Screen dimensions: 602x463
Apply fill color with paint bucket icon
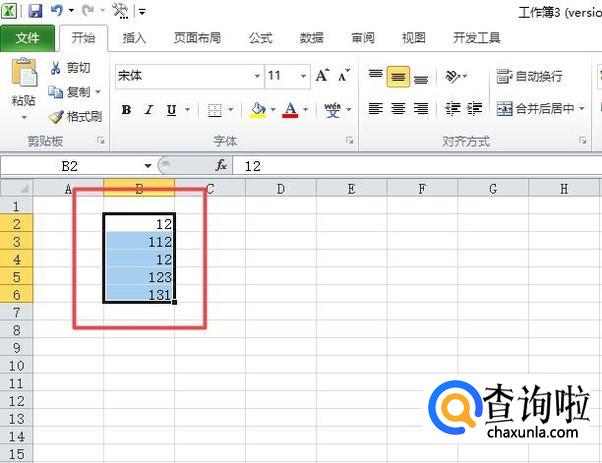pos(258,110)
